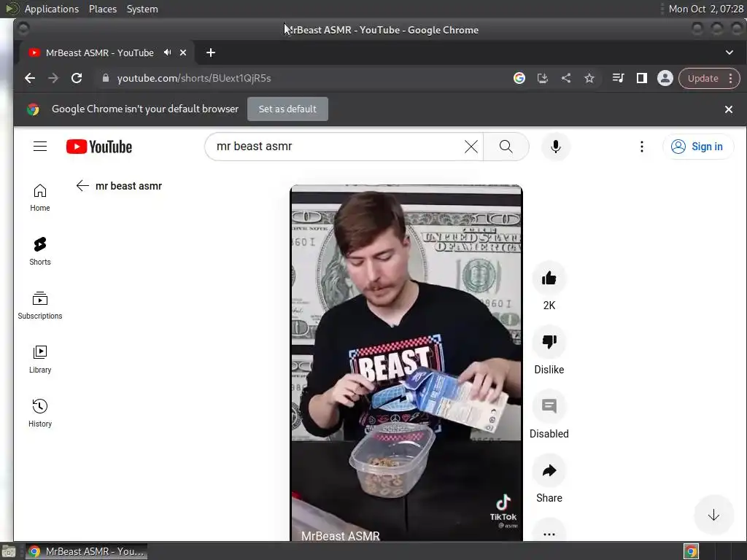Screen dimensions: 747x560
Task: Open Shorts in YouTube sidebar
Action: point(40,251)
